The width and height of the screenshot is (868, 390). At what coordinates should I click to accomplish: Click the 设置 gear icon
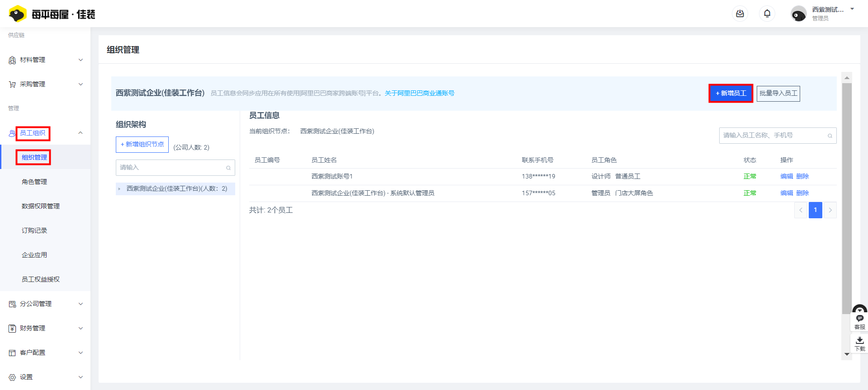[x=12, y=377]
